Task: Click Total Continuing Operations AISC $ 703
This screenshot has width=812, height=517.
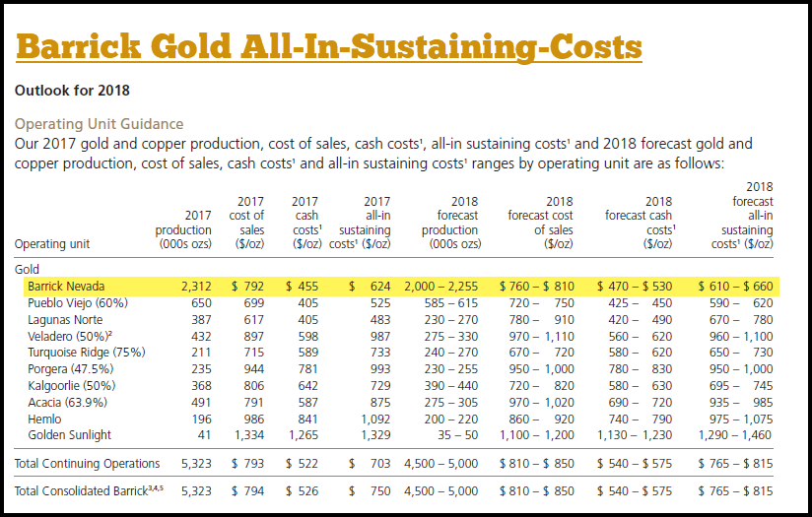Action: click(x=370, y=464)
